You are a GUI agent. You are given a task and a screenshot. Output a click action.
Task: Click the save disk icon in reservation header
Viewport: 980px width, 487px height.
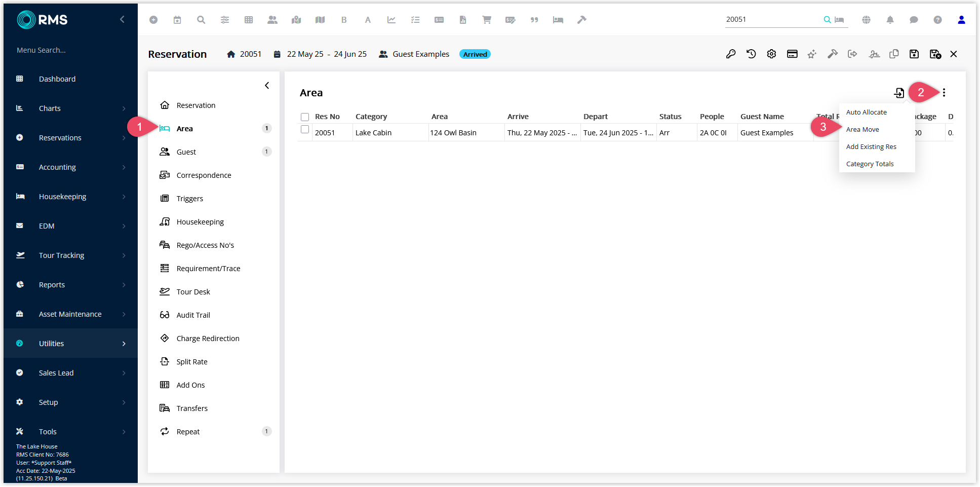914,54
